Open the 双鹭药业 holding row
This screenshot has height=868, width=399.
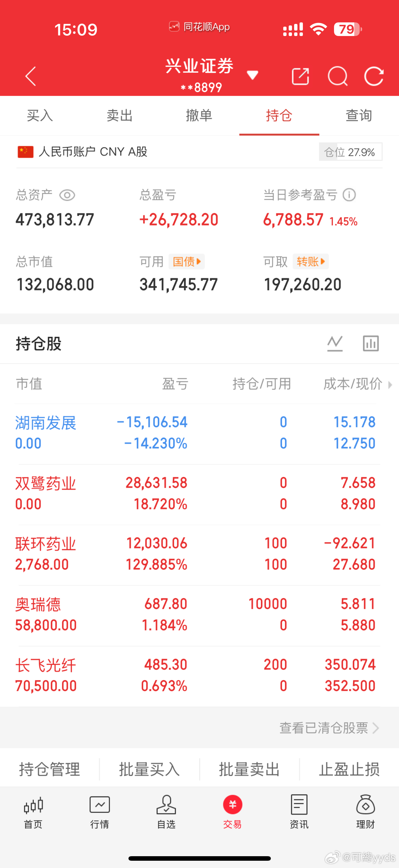click(x=199, y=494)
